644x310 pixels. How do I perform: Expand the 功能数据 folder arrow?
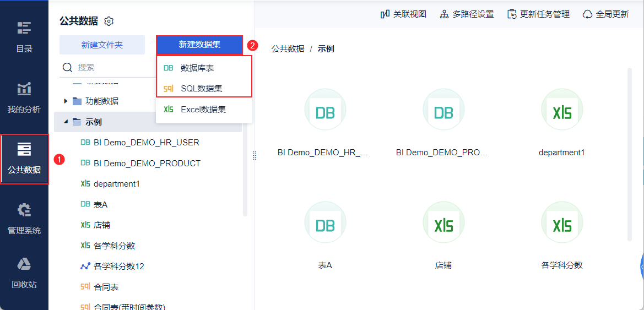[66, 101]
